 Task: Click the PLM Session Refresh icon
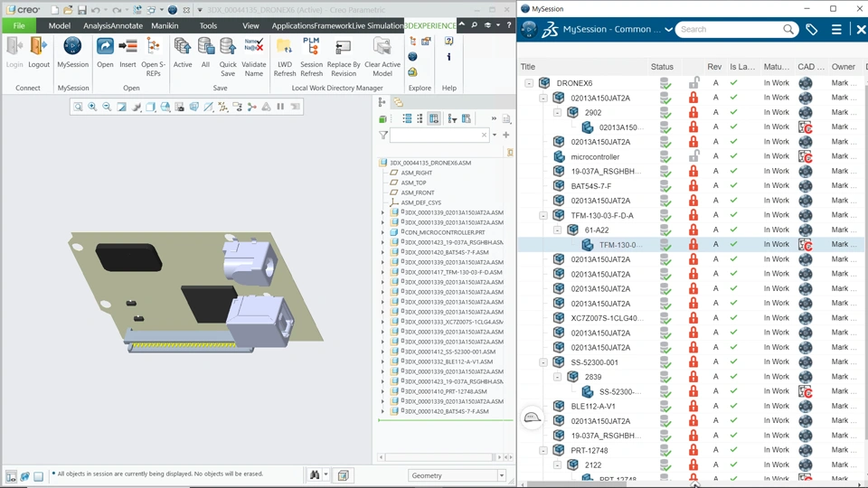[311, 46]
